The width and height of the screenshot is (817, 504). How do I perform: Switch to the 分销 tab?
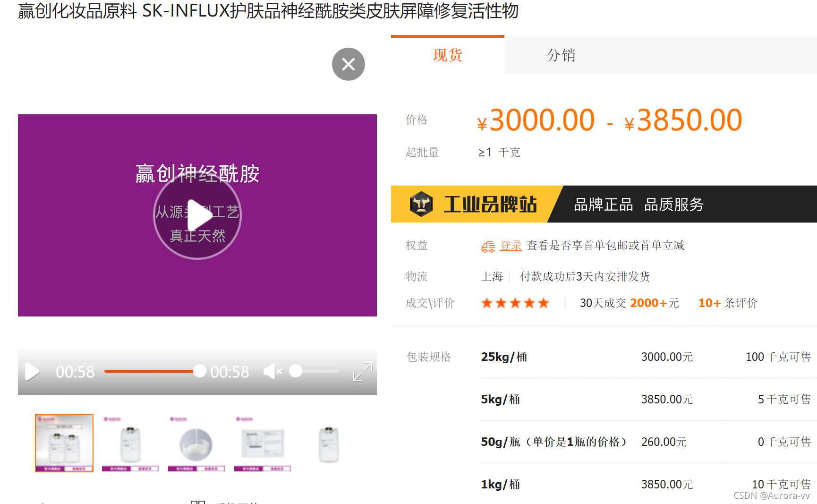coord(561,55)
